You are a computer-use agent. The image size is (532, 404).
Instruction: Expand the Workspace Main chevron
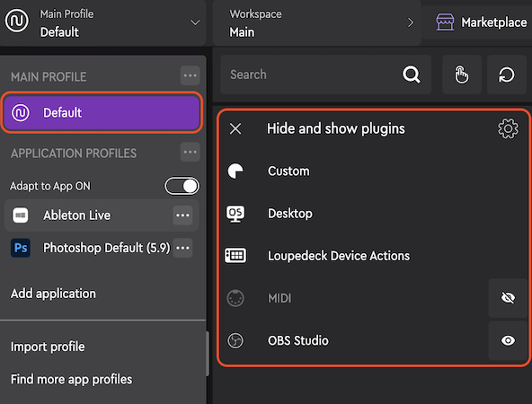411,22
